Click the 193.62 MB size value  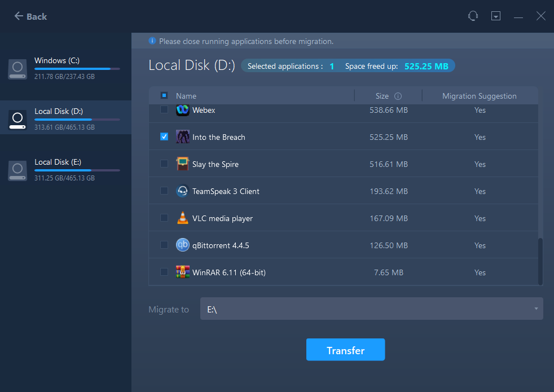pos(389,191)
